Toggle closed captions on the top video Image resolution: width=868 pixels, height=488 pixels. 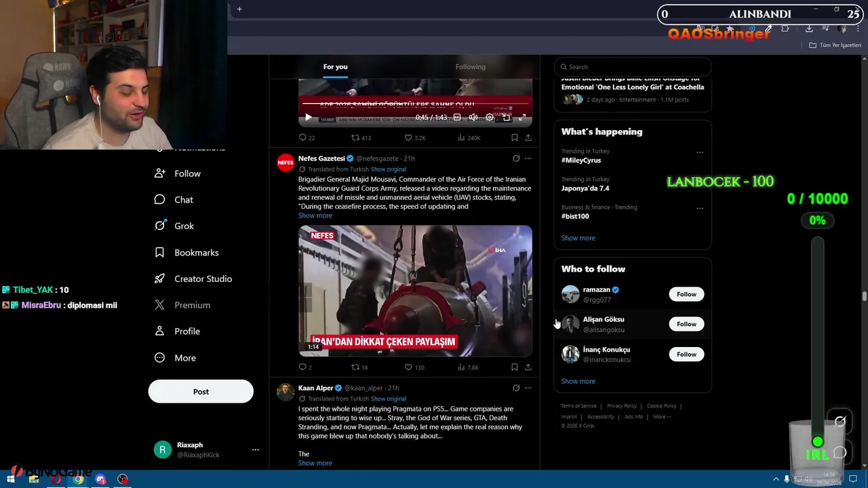point(457,117)
